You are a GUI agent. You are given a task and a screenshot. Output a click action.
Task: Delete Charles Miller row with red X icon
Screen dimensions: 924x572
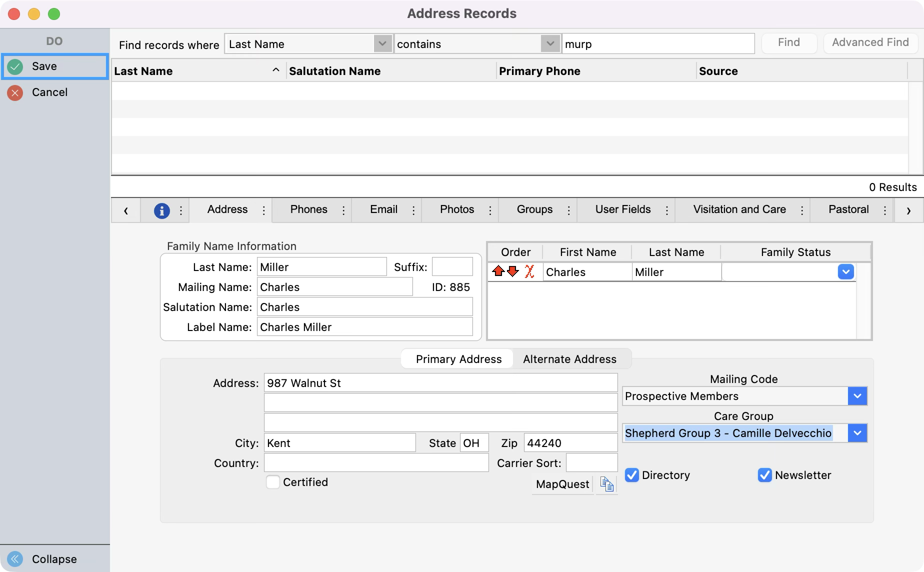click(529, 271)
